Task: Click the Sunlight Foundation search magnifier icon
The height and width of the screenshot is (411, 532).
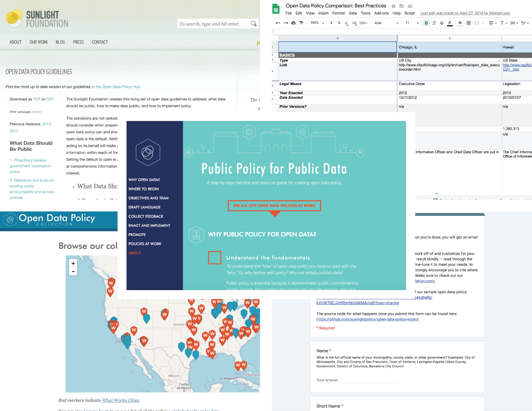Action: [253, 24]
